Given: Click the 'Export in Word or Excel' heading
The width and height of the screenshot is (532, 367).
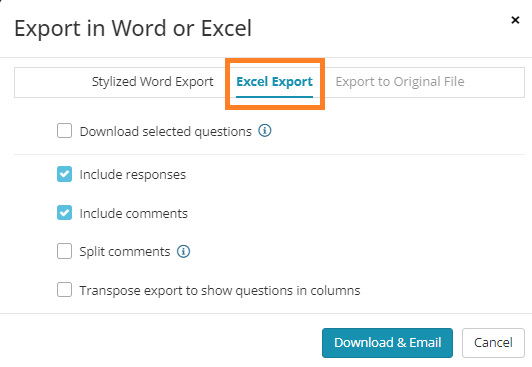Looking at the screenshot, I should 133,28.
